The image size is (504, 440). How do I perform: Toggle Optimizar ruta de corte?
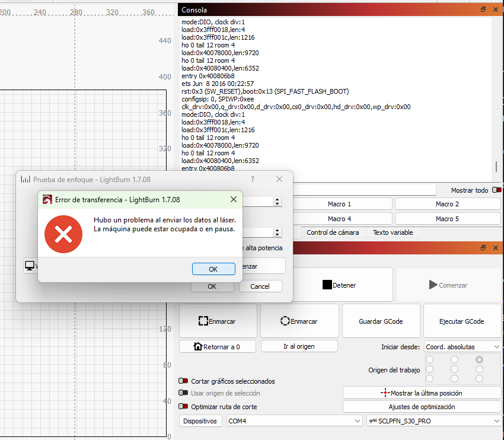click(183, 406)
